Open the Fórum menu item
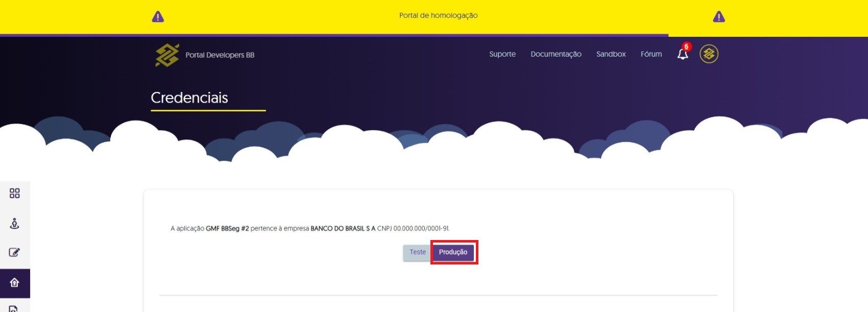The width and height of the screenshot is (868, 312). pos(652,54)
